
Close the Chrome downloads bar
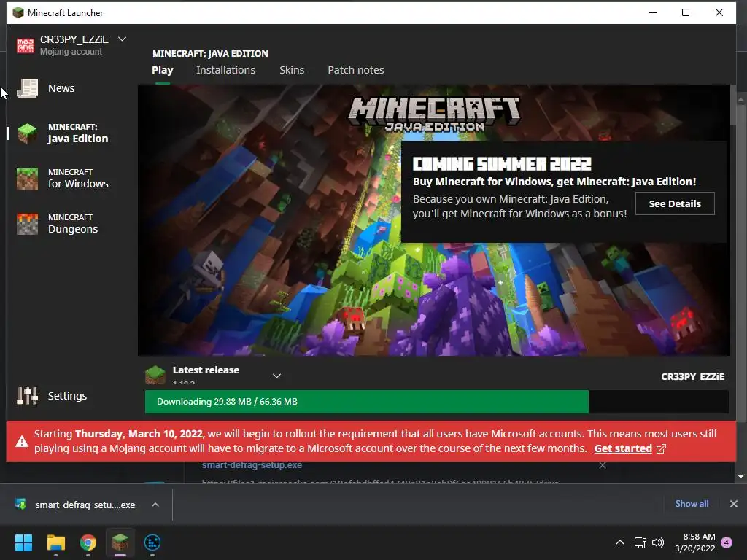click(734, 504)
